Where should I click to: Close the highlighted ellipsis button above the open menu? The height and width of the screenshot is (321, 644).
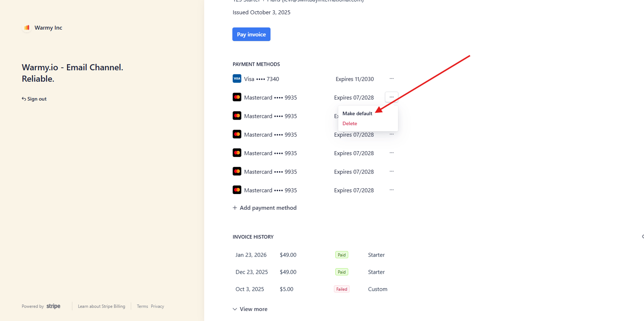click(x=391, y=97)
